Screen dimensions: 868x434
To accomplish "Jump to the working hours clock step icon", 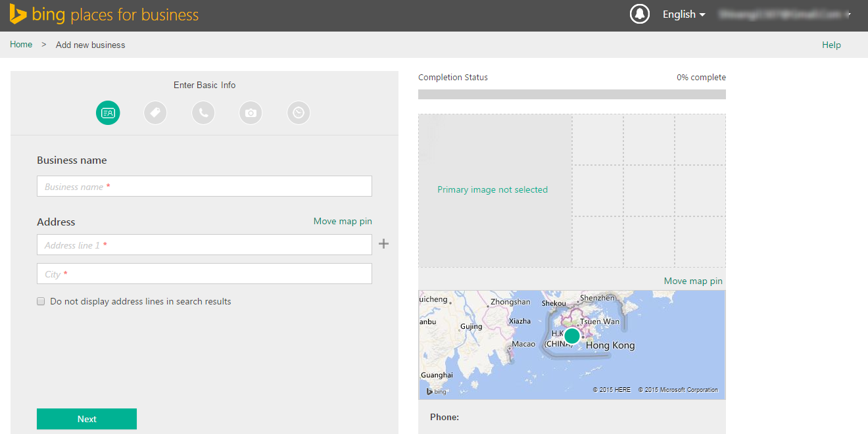I will tap(299, 113).
